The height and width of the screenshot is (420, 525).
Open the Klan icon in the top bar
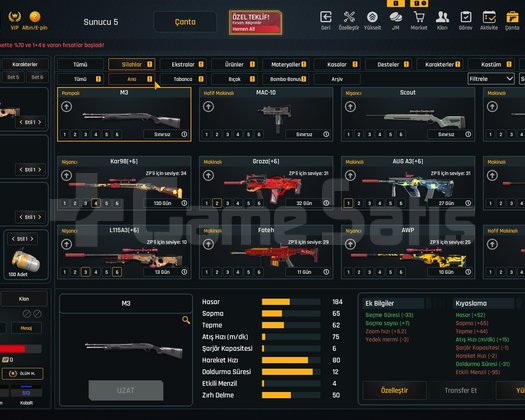[x=442, y=17]
